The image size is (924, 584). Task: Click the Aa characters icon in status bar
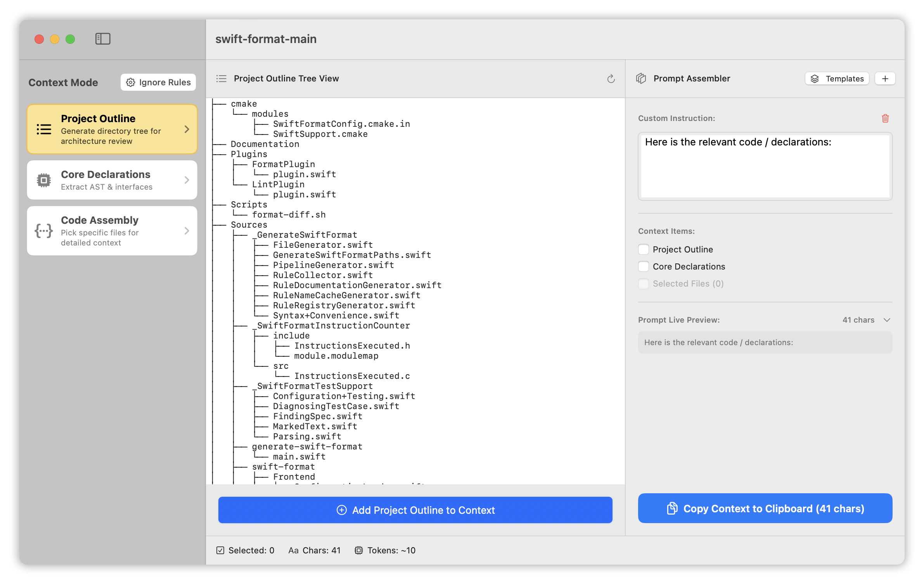pyautogui.click(x=293, y=550)
